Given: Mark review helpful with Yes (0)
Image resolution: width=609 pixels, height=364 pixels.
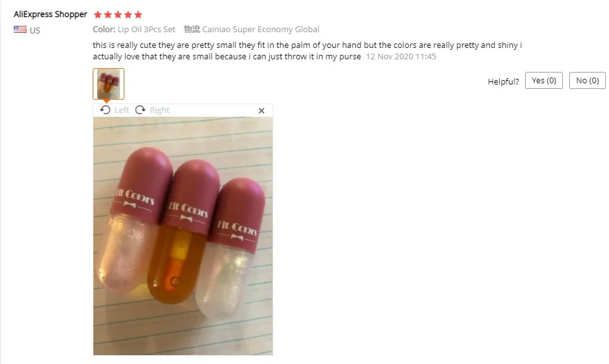Looking at the screenshot, I should coord(544,80).
